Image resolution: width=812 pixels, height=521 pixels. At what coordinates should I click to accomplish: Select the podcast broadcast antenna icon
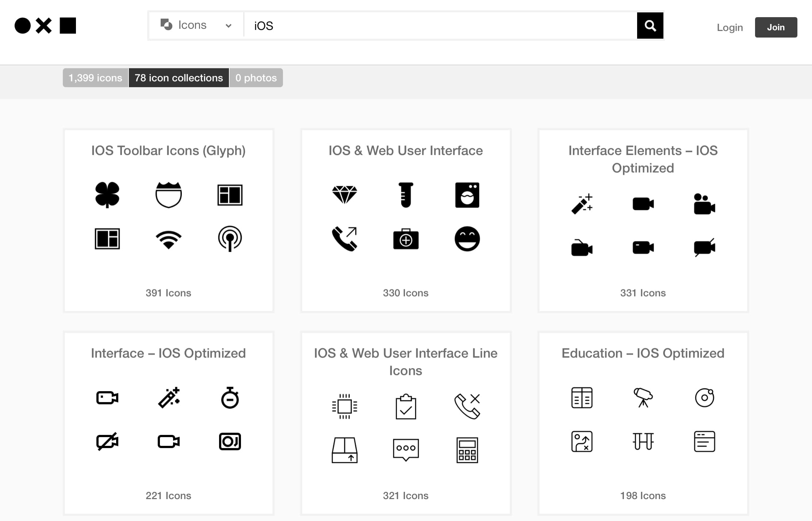230,239
